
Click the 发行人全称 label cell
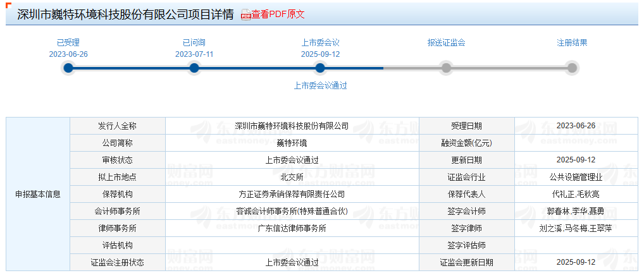point(118,126)
